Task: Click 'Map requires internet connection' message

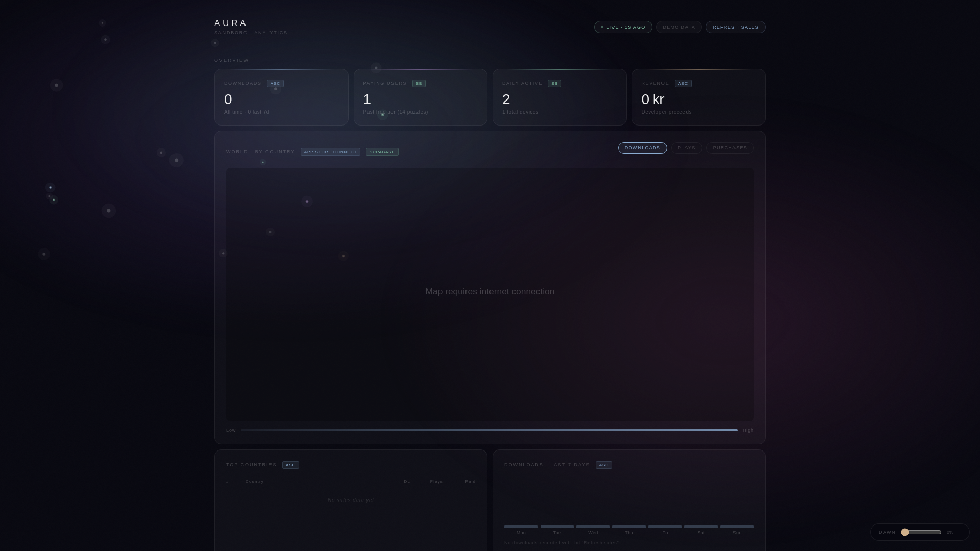Action: tap(490, 292)
